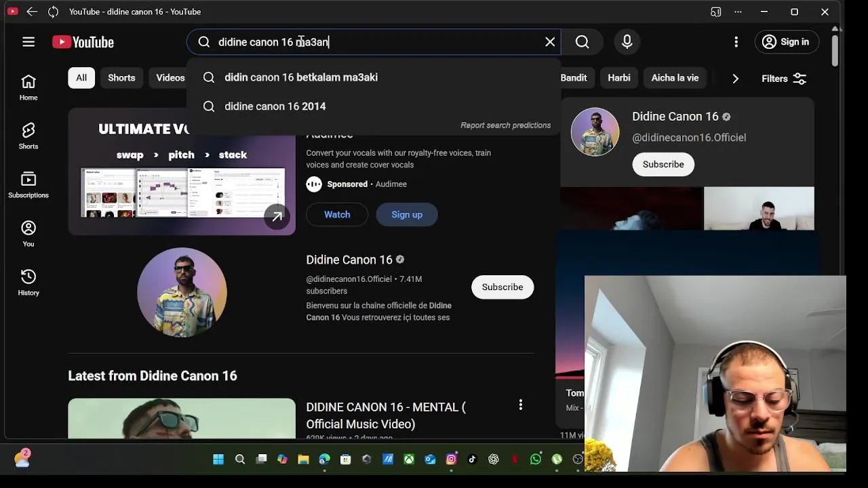This screenshot has width=868, height=488.
Task: Click the search magnifier button
Action: coord(583,42)
